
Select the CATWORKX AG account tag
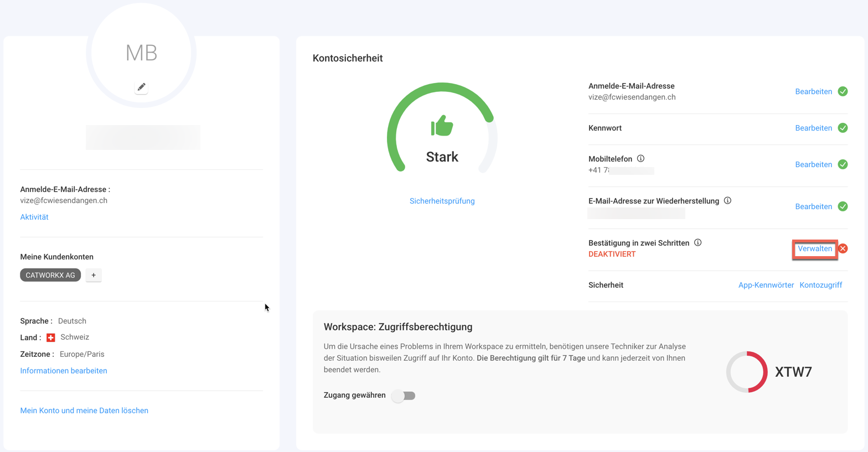50,276
